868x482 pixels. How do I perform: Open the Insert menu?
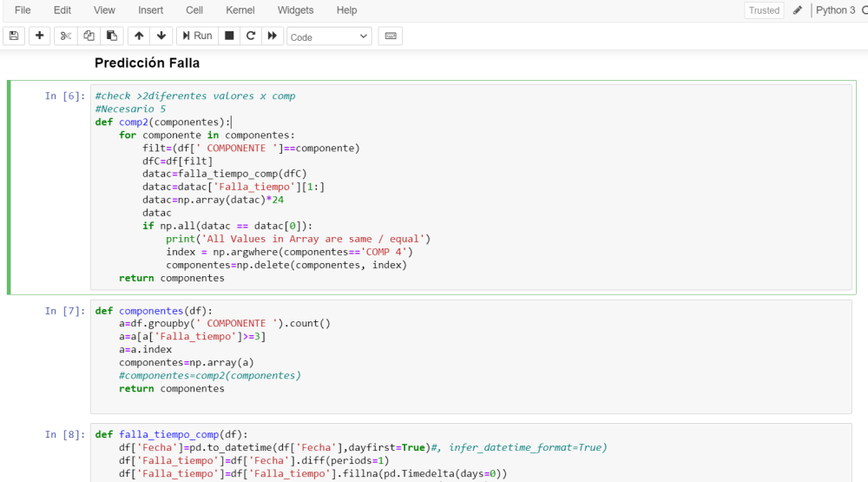click(150, 10)
